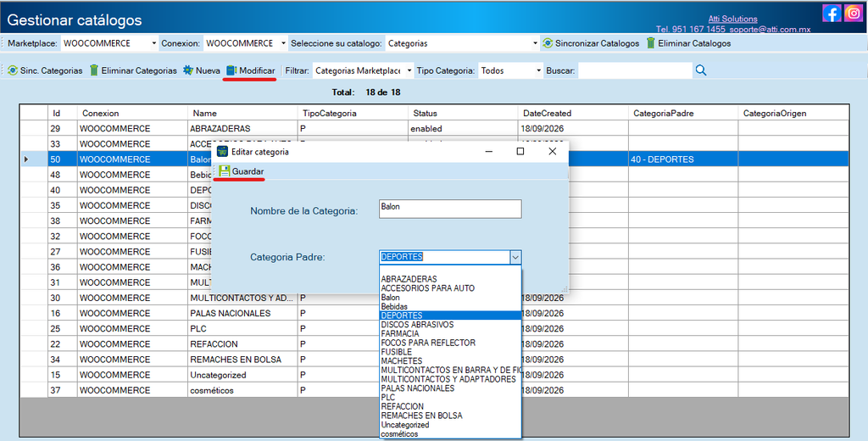Click the Uncategorized name cell in table

242,375
